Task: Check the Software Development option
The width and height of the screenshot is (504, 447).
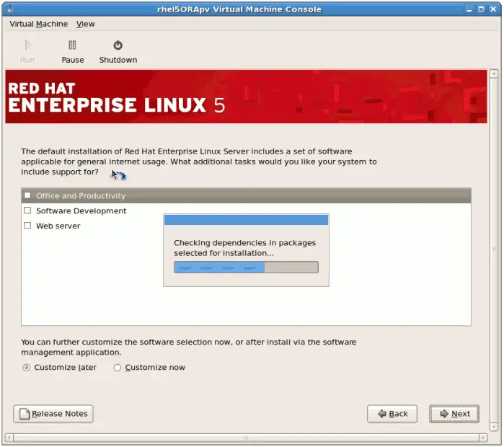Action: pyautogui.click(x=28, y=211)
